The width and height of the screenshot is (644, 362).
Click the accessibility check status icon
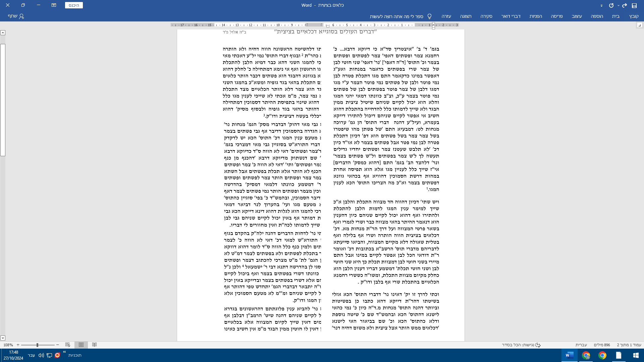[538, 345]
